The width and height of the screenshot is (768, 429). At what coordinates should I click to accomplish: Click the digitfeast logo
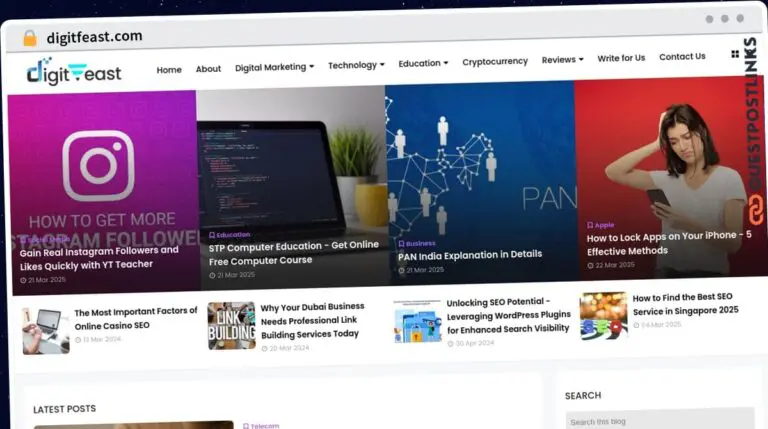point(73,72)
